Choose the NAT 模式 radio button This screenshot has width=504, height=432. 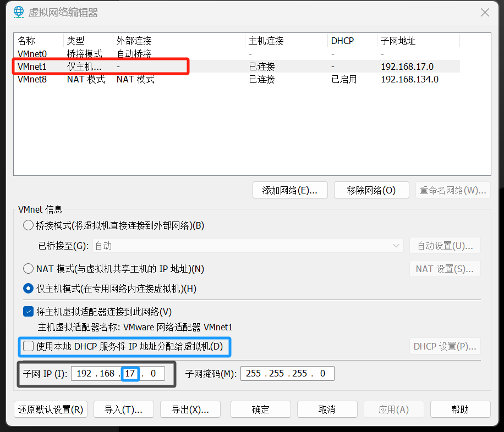(28, 269)
